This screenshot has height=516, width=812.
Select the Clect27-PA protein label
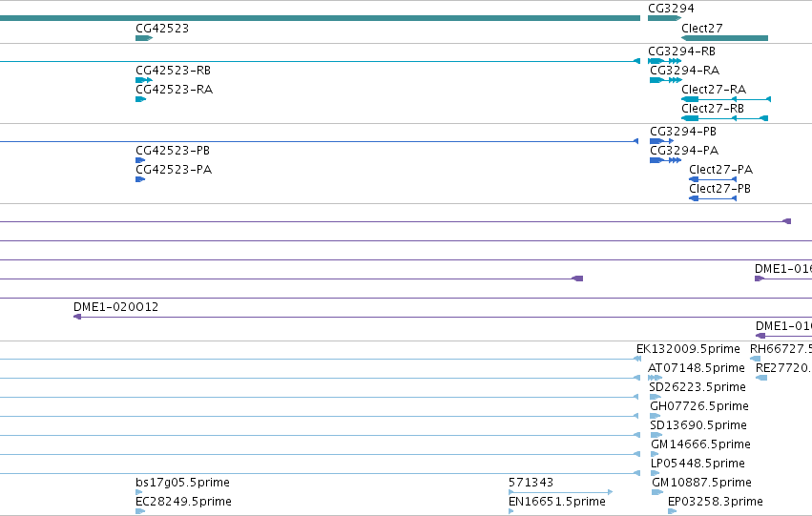pyautogui.click(x=720, y=170)
